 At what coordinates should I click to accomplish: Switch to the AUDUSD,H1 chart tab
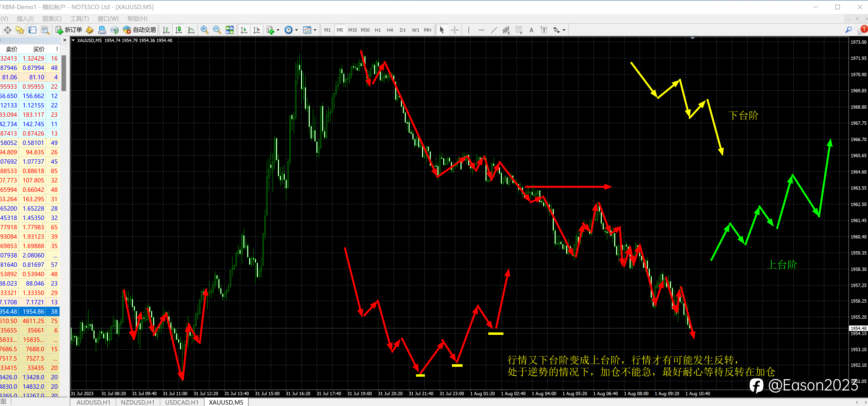tap(93, 402)
